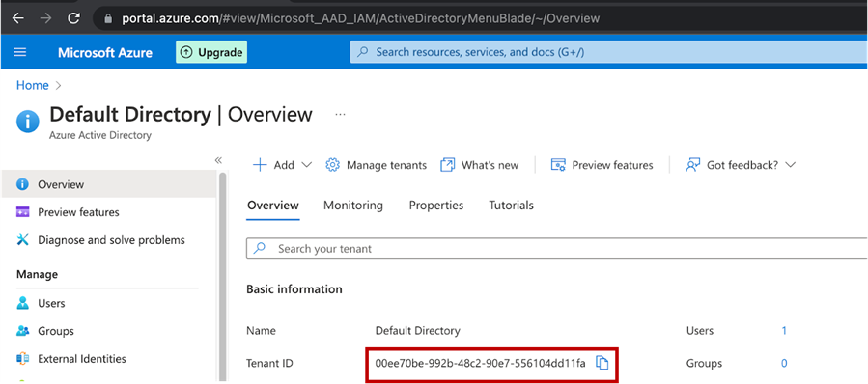Image resolution: width=868 pixels, height=384 pixels.
Task: Click the Overview sidebar icon
Action: (x=23, y=184)
